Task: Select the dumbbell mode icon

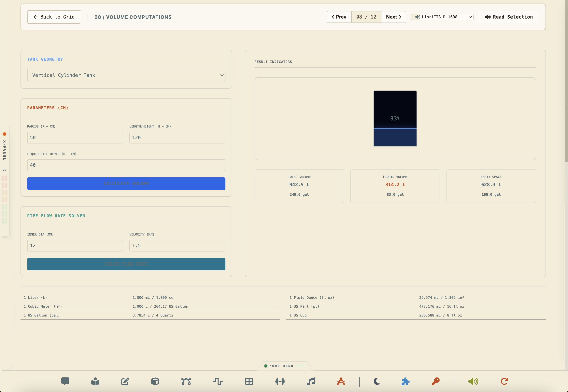Action: (280, 381)
